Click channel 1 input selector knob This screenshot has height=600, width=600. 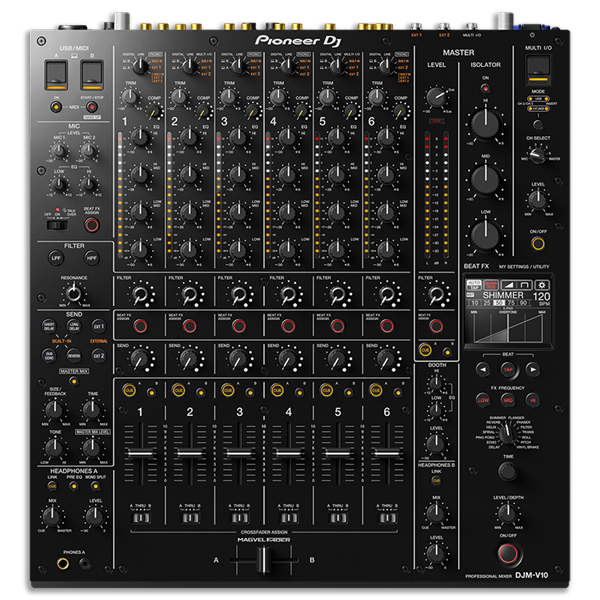coord(140,67)
